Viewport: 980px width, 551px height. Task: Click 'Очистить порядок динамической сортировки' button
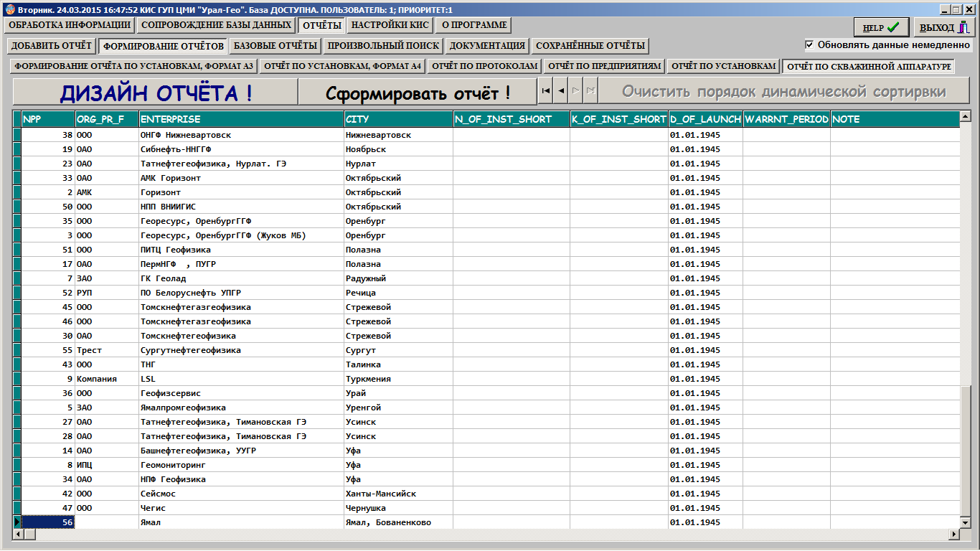tap(784, 92)
